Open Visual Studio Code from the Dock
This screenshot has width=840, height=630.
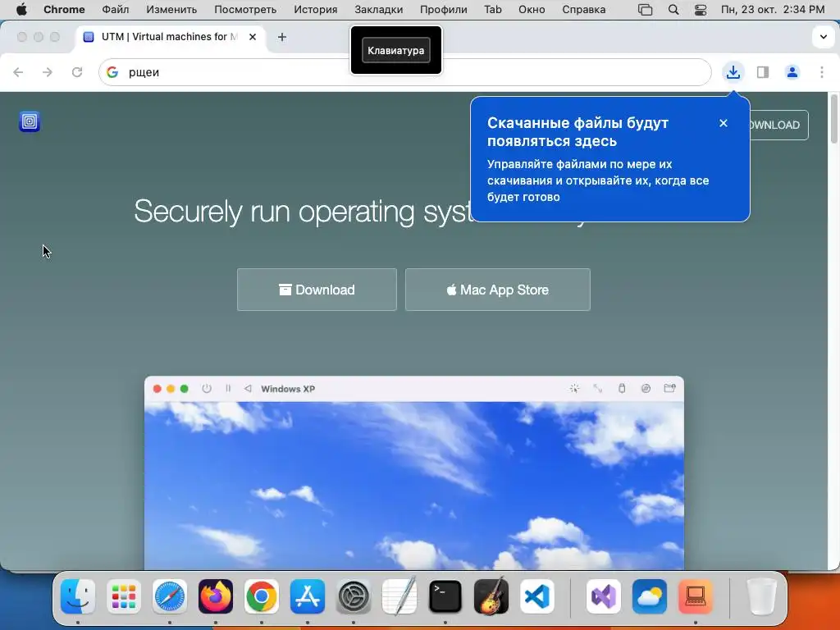point(537,596)
